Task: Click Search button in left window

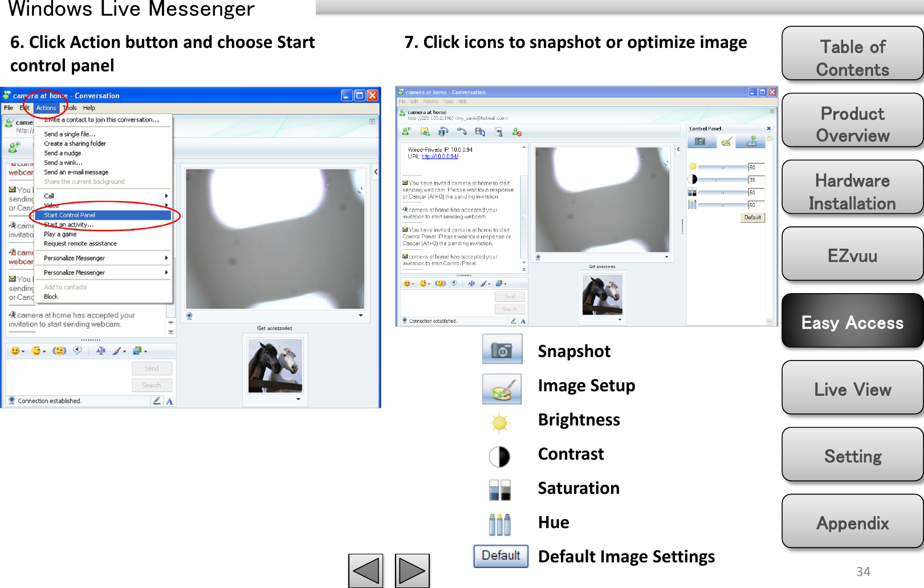Action: [x=152, y=386]
